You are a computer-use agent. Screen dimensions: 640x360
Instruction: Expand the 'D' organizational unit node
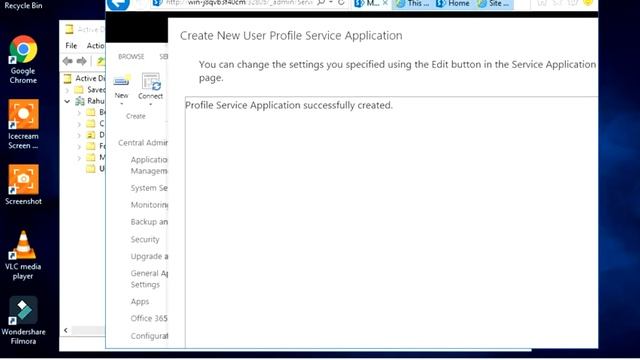79,135
